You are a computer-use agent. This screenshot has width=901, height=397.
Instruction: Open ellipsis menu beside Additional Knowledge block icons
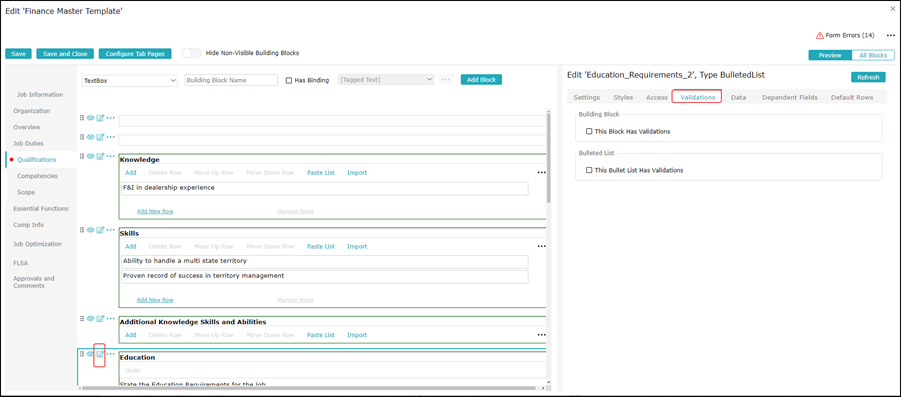point(111,318)
